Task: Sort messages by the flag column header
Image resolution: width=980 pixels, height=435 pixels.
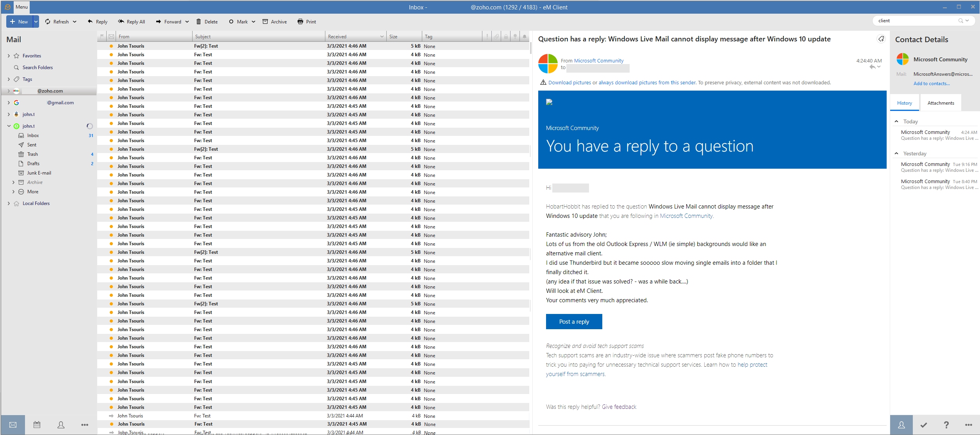Action: click(102, 36)
